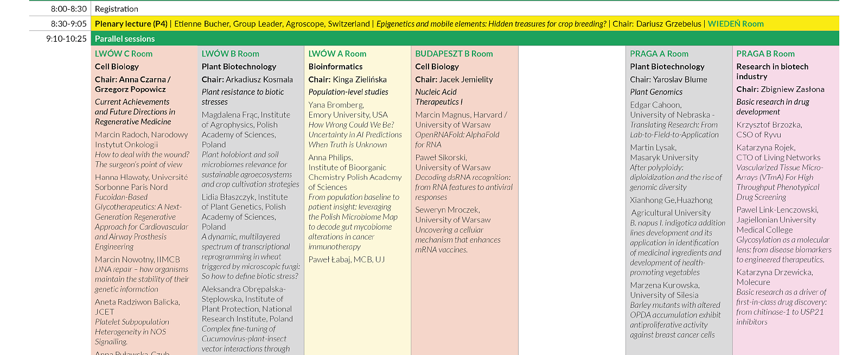The image size is (868, 355).
Task: Click Chair: Arkadiusz Kosmala
Action: 247,79
